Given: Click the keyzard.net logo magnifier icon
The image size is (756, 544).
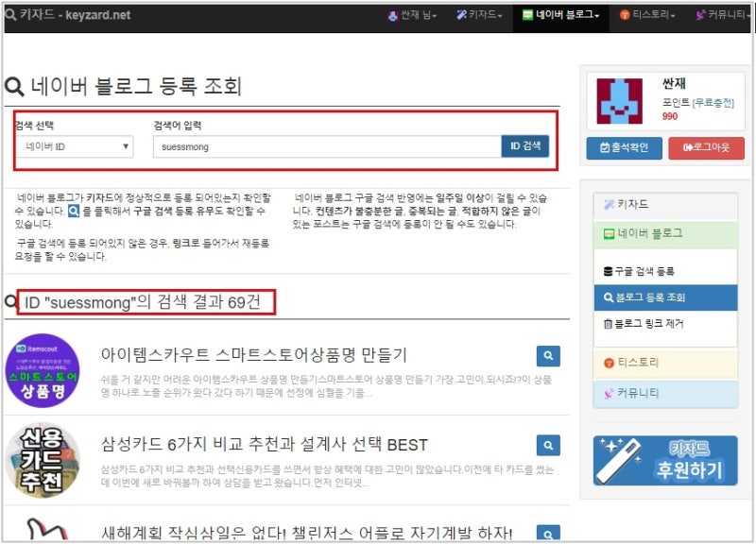Looking at the screenshot, I should tap(10, 14).
